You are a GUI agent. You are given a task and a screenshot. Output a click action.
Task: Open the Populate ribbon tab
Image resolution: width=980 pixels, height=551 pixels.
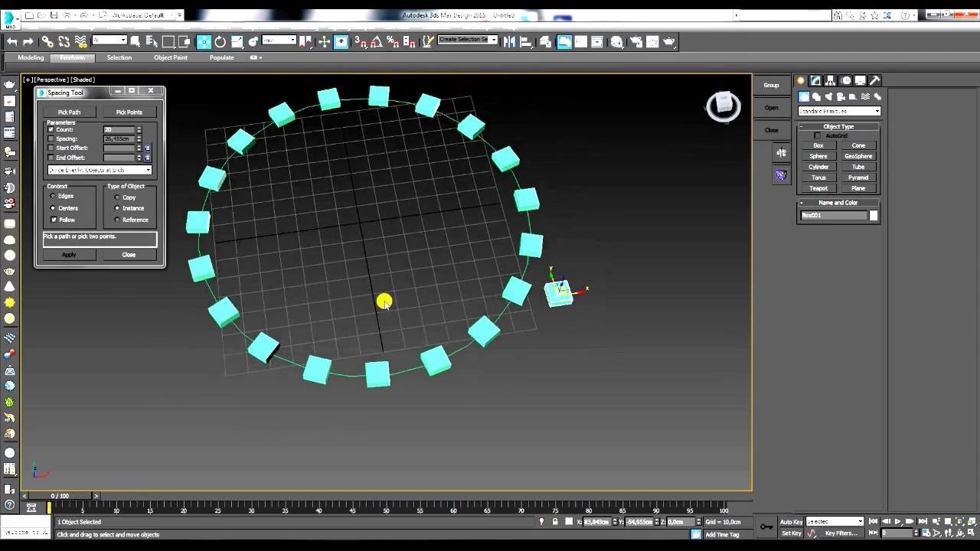click(222, 57)
